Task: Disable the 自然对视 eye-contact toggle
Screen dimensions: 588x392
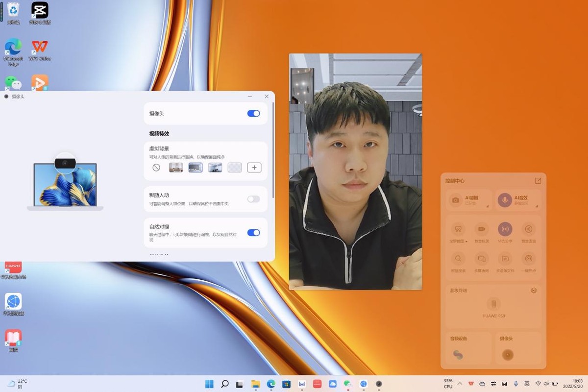Action: pyautogui.click(x=253, y=233)
